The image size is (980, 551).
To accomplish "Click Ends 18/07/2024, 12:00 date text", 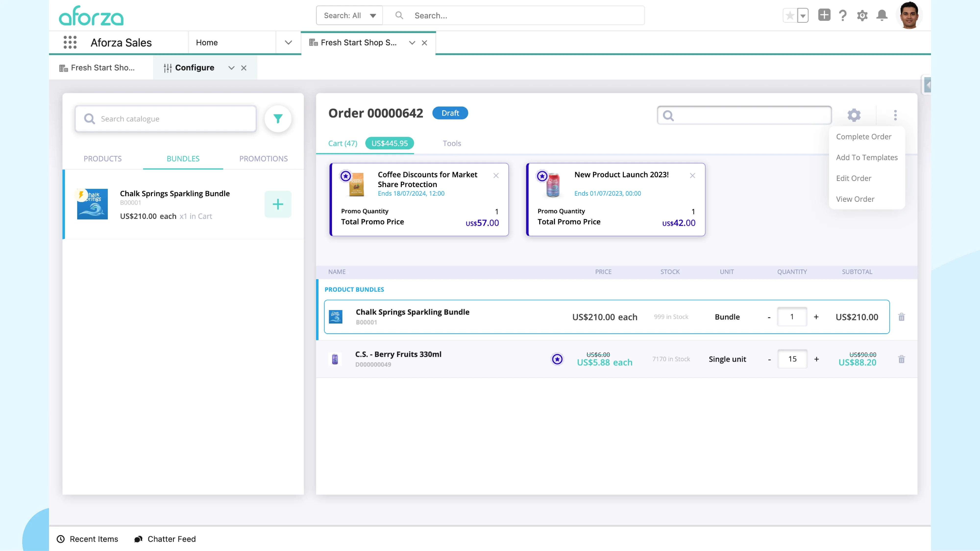I will point(411,193).
